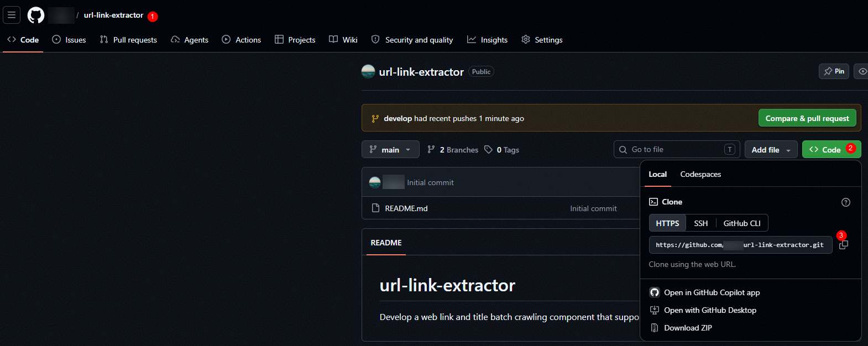
Task: Go to GitHub home via Octocat logo
Action: click(x=36, y=15)
